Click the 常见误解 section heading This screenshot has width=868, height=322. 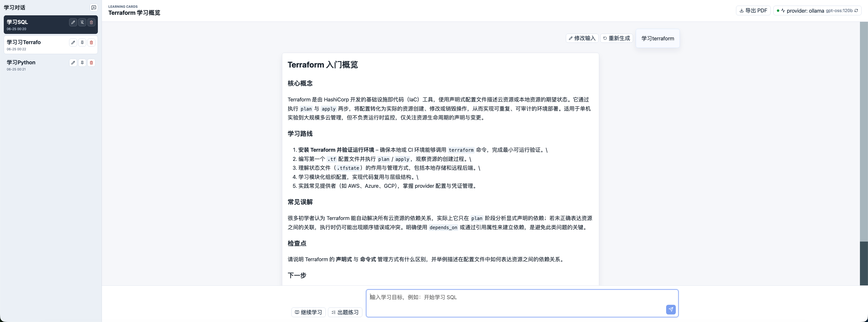[300, 202]
